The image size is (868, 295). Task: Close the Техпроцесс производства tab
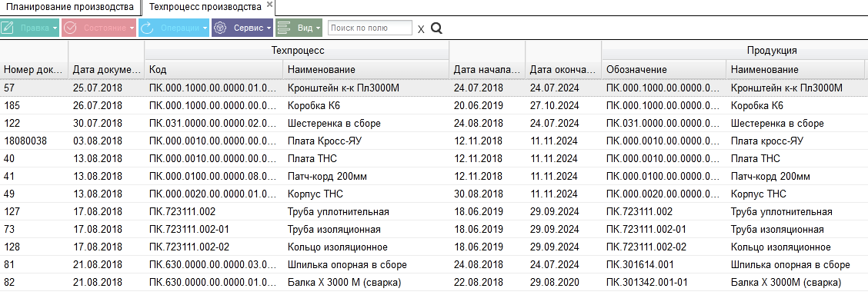click(x=269, y=5)
